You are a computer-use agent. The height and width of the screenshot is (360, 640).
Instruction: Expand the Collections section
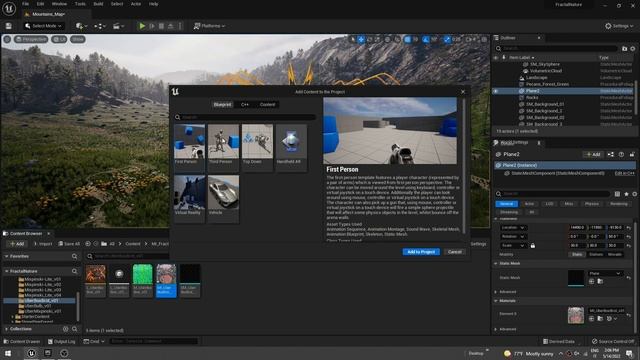7,329
